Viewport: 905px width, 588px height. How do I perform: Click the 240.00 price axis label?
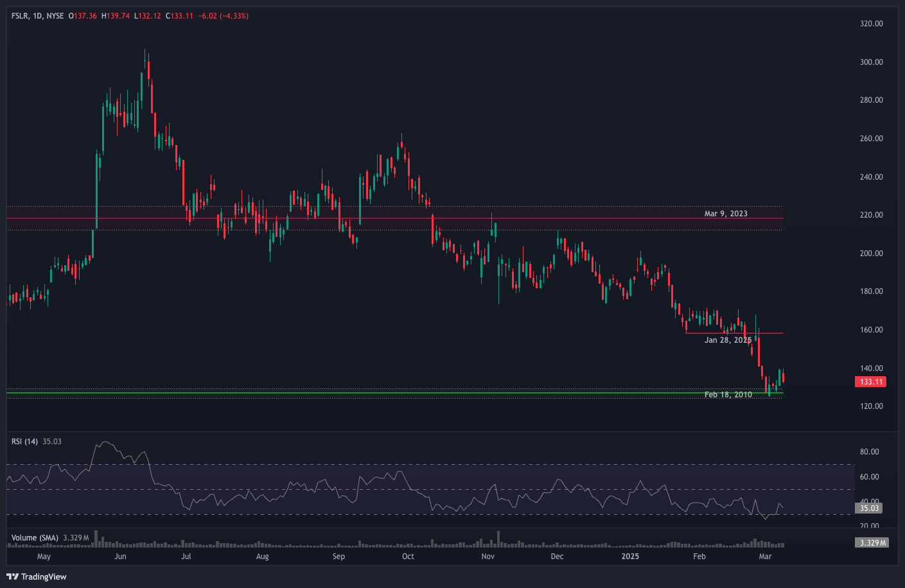[871, 177]
